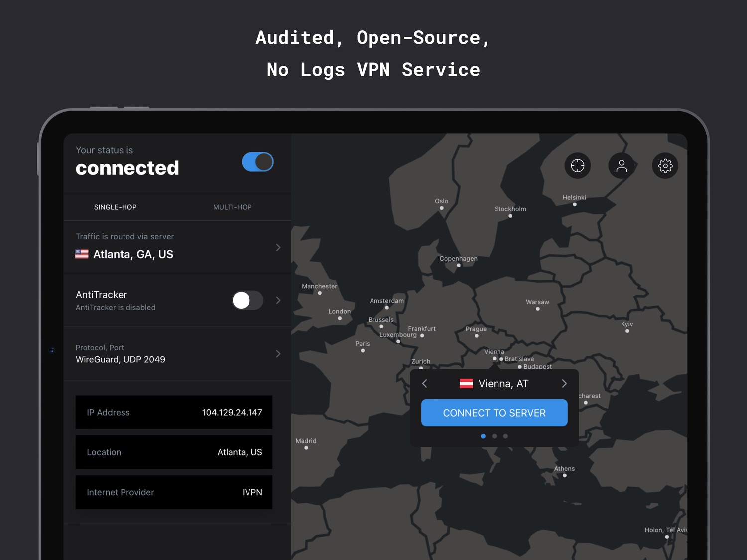Select the Kyiv server on map
The height and width of the screenshot is (560, 747).
point(627,331)
